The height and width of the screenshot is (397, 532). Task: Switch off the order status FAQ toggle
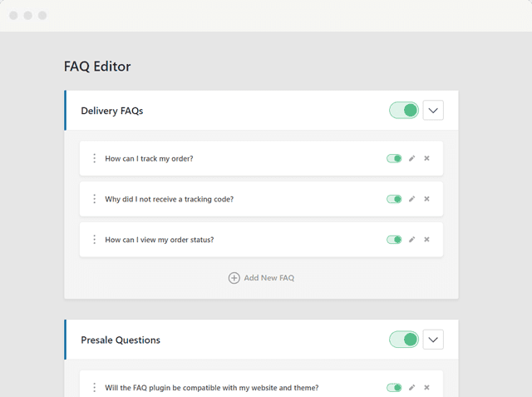tap(394, 240)
